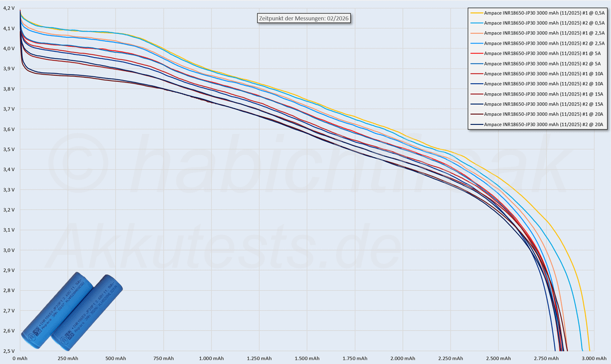This screenshot has height=364, width=611.
Task: Click the 3,5 V label on Y axis
Action: coord(9,149)
